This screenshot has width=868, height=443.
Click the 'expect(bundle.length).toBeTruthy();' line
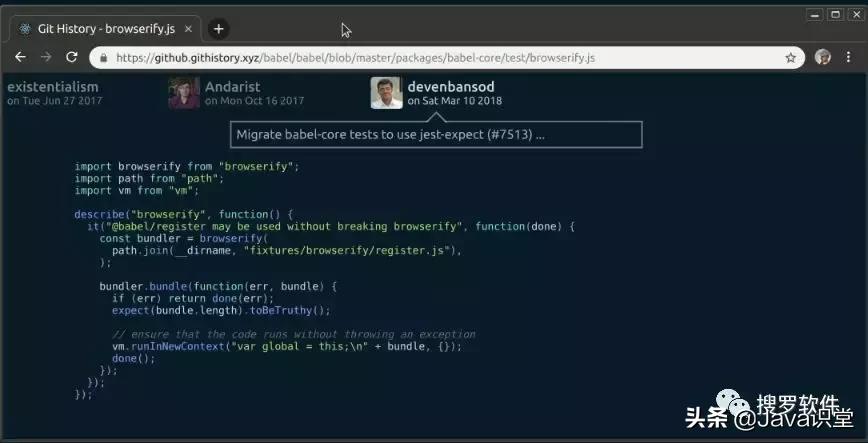coord(221,311)
